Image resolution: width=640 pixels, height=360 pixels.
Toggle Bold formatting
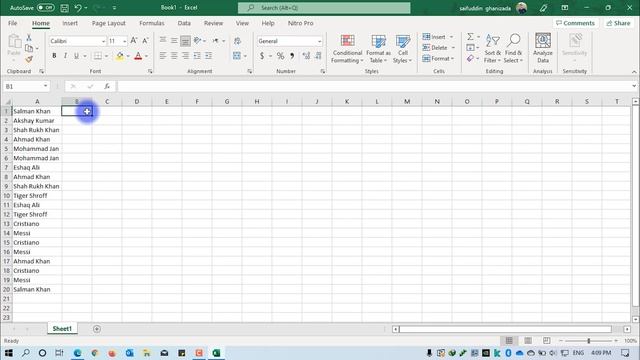(54, 56)
